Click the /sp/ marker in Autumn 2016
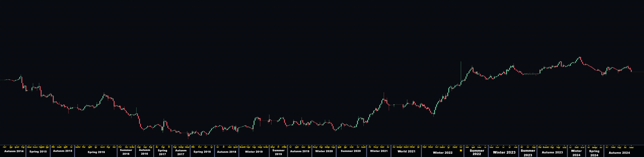Screen dimensions: 644x157 tap(145, 147)
